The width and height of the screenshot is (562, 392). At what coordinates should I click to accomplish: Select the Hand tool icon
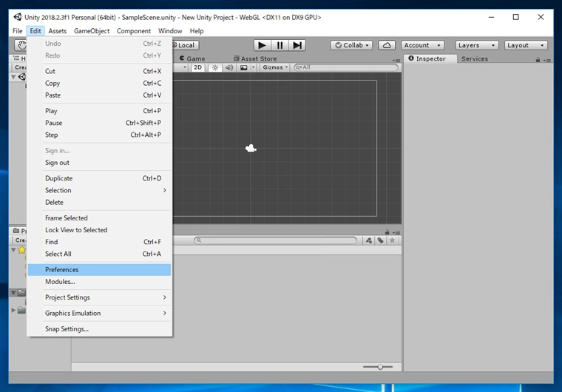[x=21, y=45]
